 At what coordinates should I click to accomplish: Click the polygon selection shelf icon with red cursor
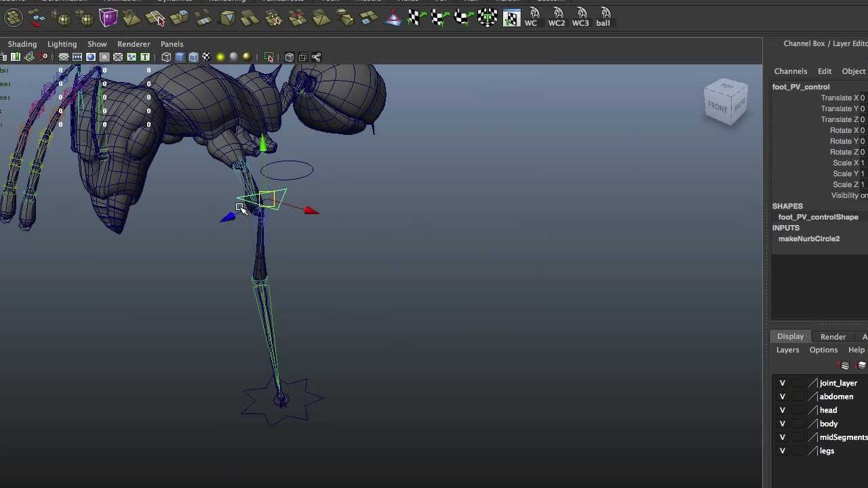pos(156,18)
